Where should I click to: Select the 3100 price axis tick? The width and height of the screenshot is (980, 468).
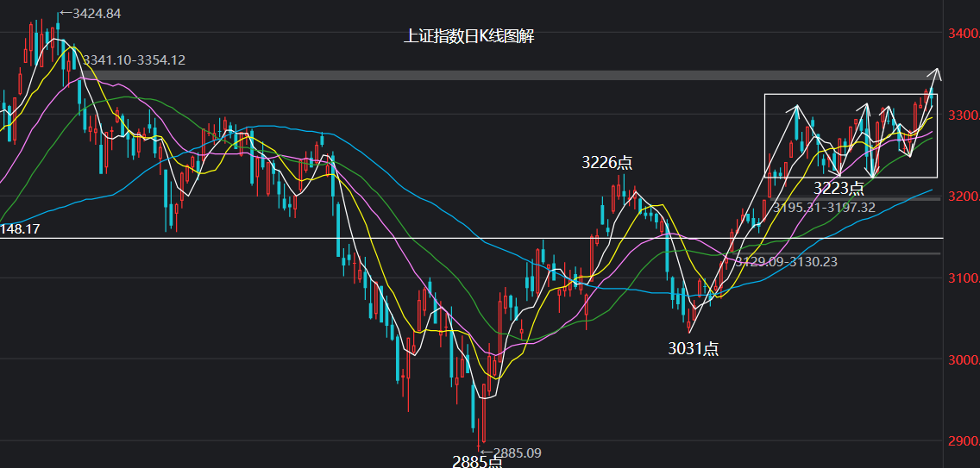pos(963,278)
